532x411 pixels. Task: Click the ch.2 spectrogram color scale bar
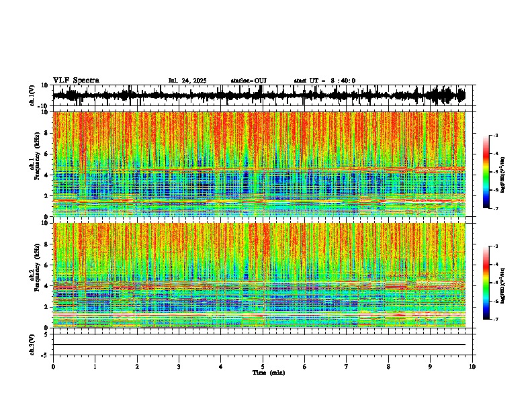coord(486,283)
